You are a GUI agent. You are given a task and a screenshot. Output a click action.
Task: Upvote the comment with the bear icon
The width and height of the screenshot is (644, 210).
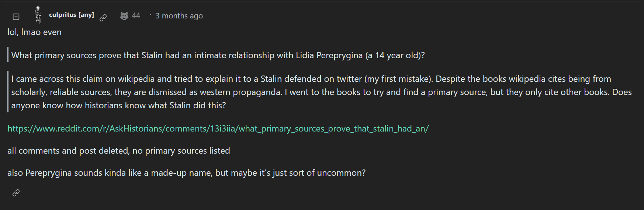tap(124, 16)
